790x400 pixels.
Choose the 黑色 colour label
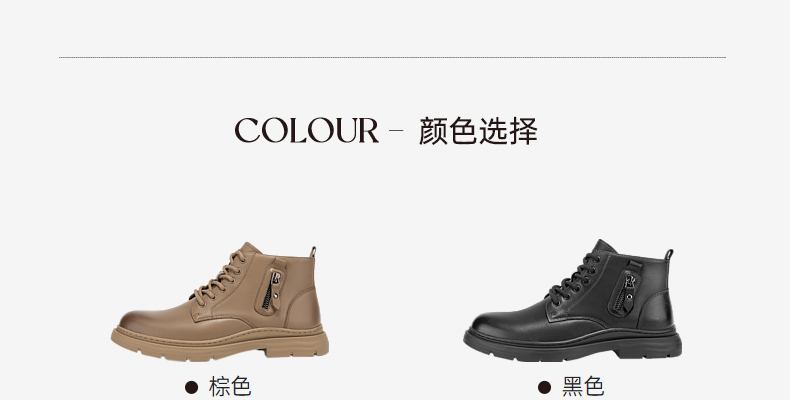click(583, 387)
